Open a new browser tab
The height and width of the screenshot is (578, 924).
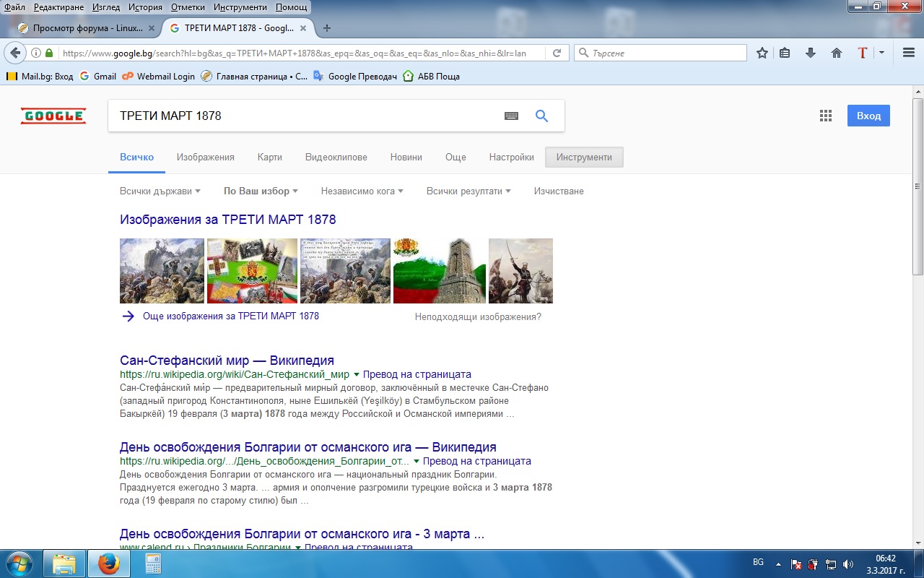tap(327, 28)
